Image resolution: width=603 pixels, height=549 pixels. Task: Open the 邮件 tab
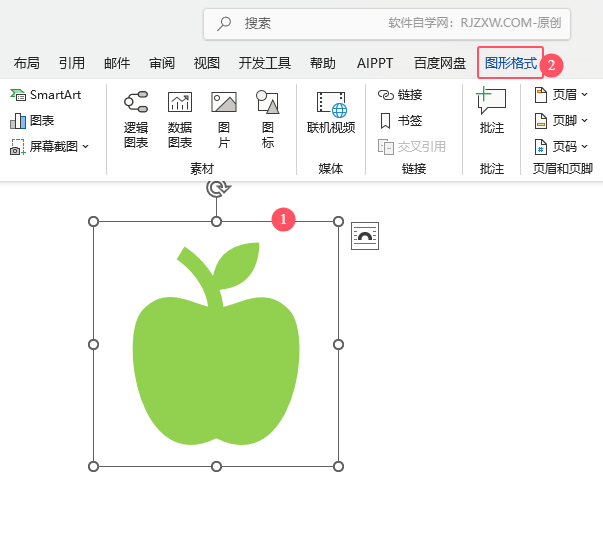coord(117,63)
